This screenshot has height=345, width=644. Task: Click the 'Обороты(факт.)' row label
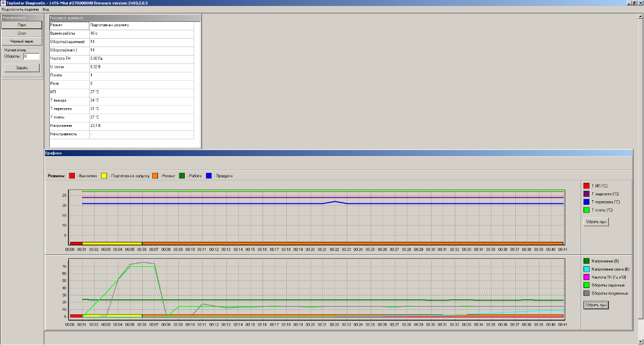69,50
